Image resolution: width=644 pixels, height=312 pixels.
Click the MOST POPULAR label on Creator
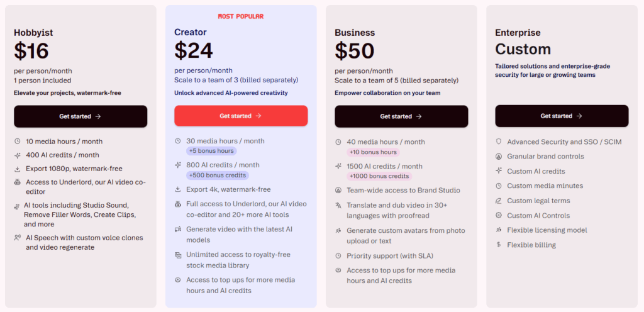point(241,16)
